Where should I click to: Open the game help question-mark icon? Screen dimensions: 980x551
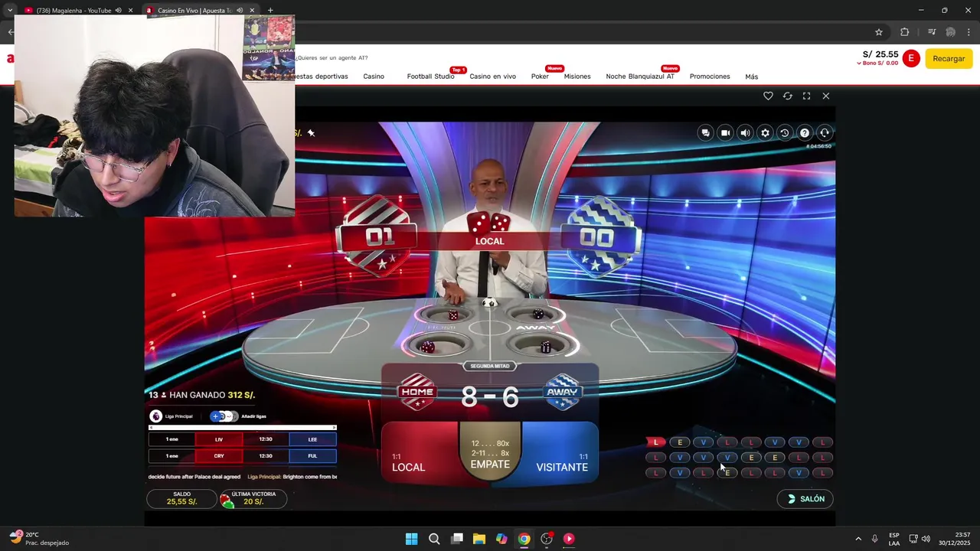pos(805,133)
